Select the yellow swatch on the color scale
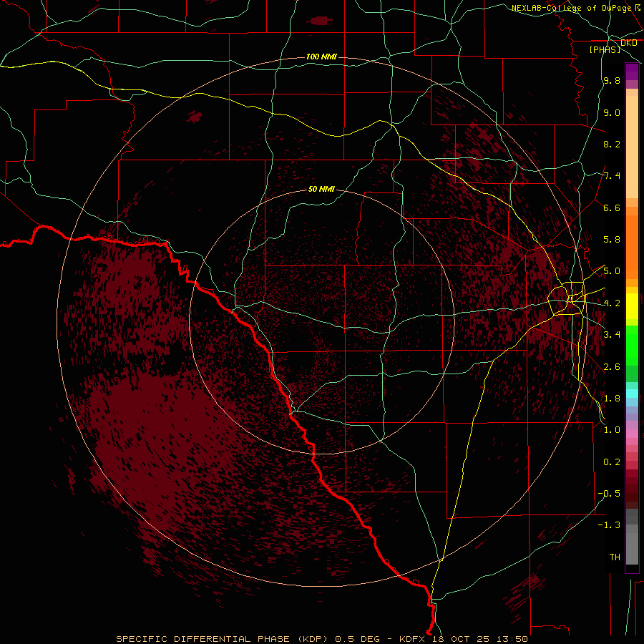This screenshot has width=644, height=644. point(632,306)
